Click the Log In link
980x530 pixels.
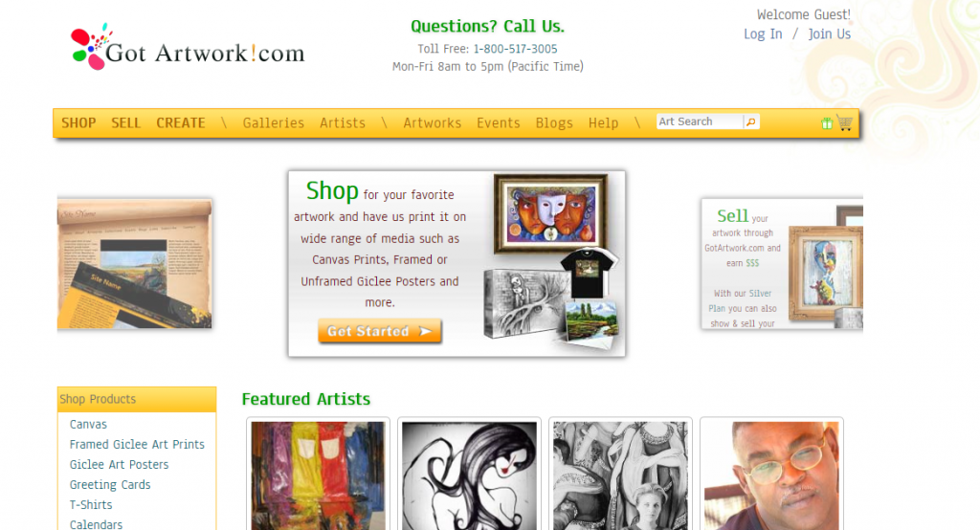coord(763,34)
